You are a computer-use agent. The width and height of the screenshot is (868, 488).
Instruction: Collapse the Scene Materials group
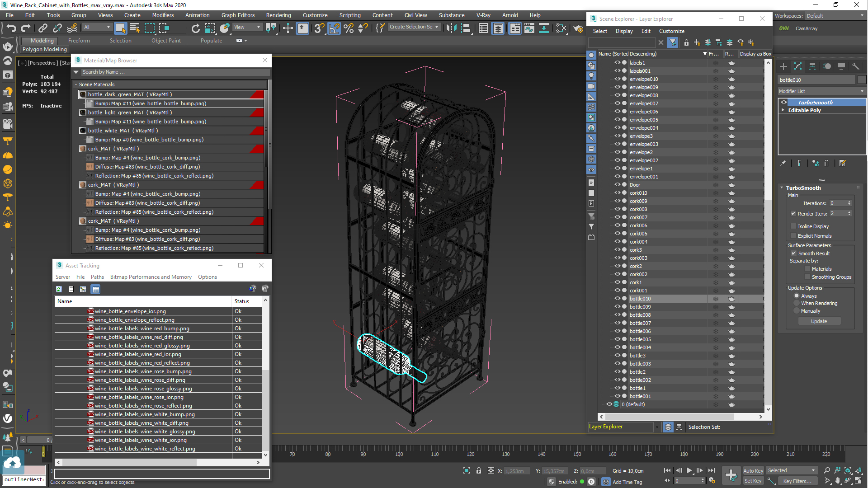pos(76,84)
